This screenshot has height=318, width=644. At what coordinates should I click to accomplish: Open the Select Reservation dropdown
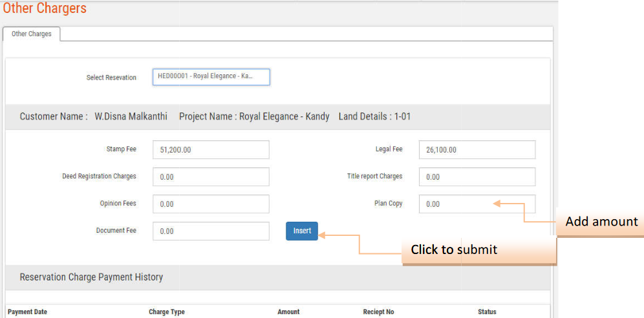[211, 77]
